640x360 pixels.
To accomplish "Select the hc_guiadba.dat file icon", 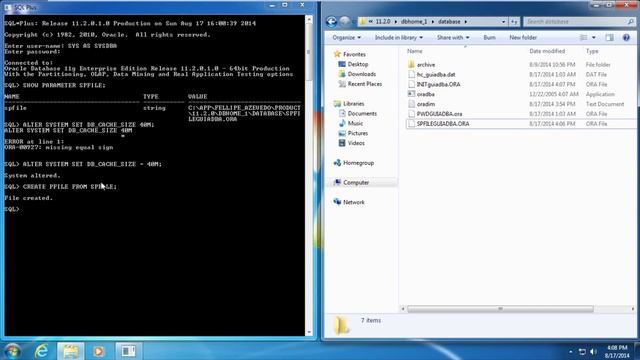I will (x=411, y=75).
